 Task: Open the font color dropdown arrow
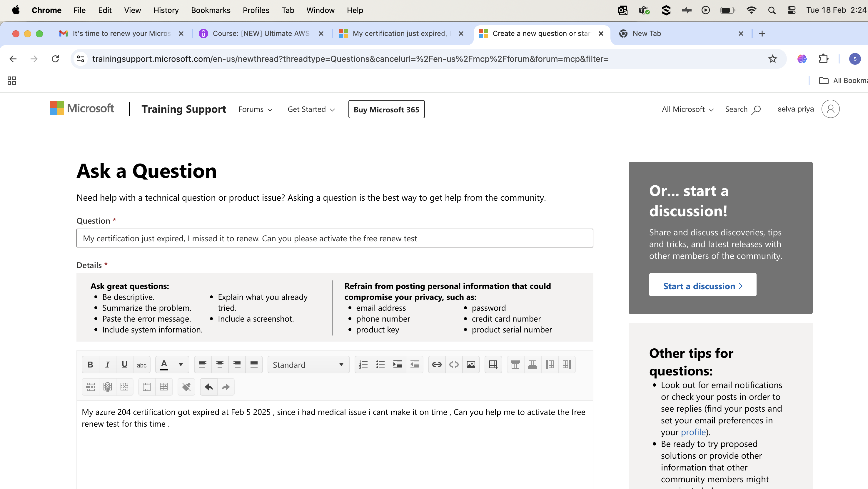(181, 365)
